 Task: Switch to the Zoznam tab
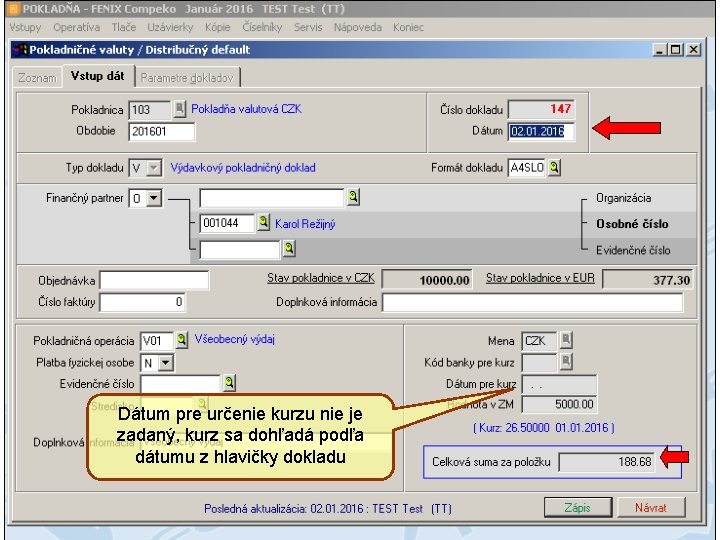click(37, 78)
